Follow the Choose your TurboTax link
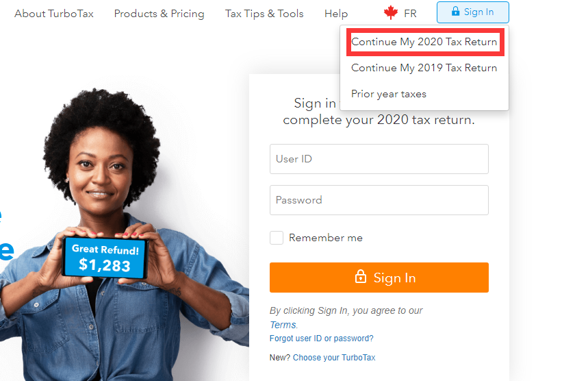 point(334,358)
